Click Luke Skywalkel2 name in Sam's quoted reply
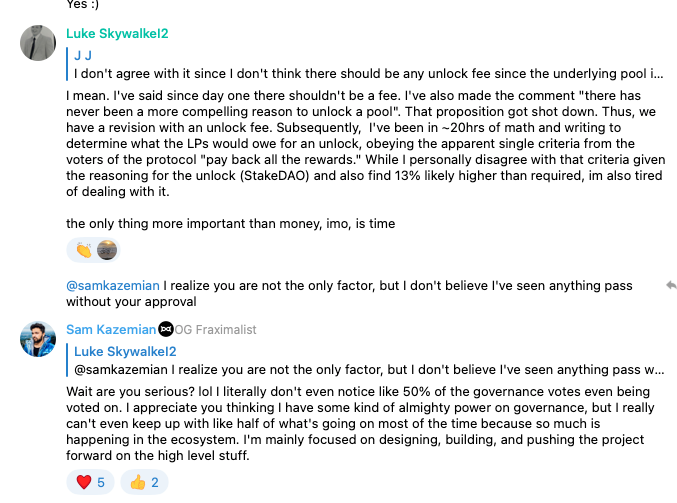677x503 pixels. tap(125, 351)
